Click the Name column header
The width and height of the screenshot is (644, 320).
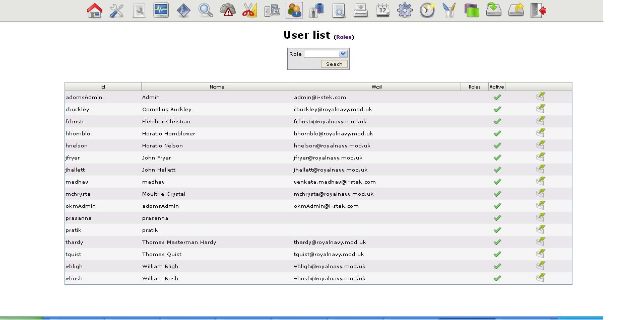(217, 86)
